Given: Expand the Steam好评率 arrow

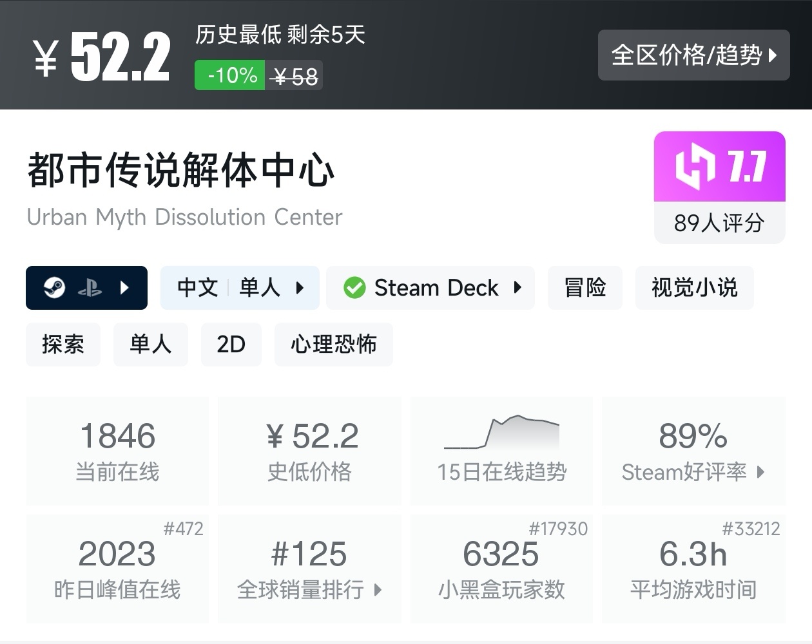Looking at the screenshot, I should click(761, 472).
